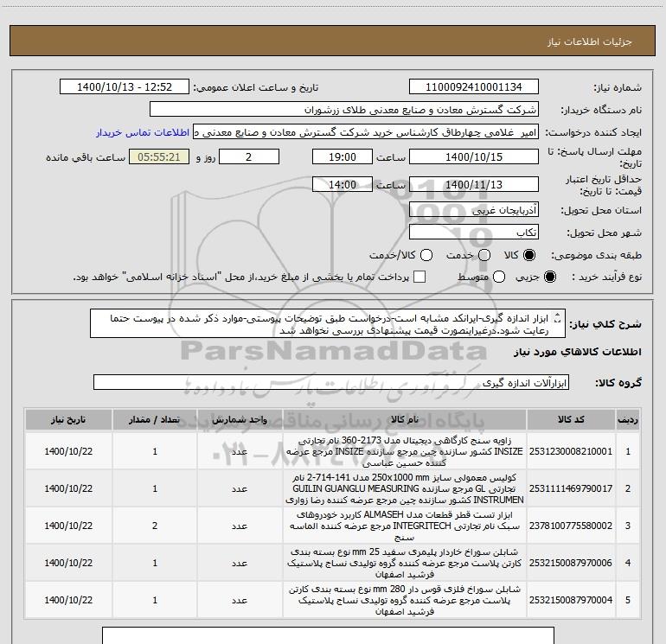The height and width of the screenshot is (644, 666).
Task: Click the delivery province field آذربایجان غربی
Action: coord(474,210)
